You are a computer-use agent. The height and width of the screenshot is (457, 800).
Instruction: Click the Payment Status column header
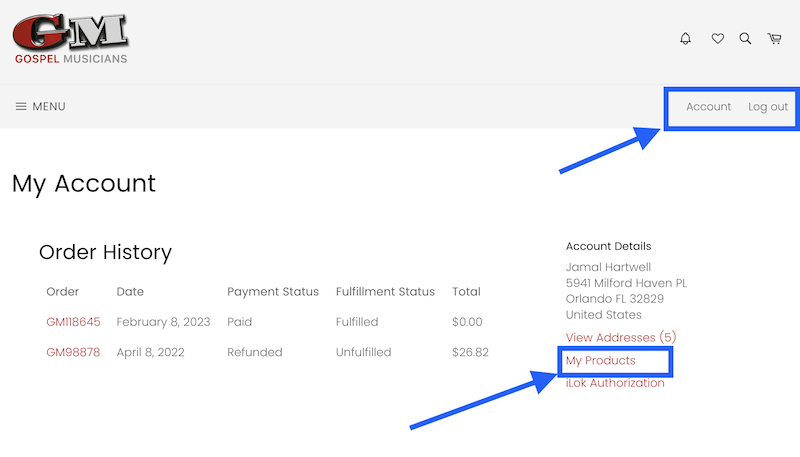273,292
